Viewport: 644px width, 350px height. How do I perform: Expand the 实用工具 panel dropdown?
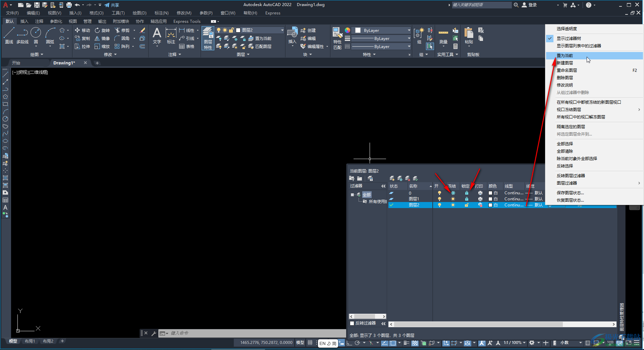447,54
